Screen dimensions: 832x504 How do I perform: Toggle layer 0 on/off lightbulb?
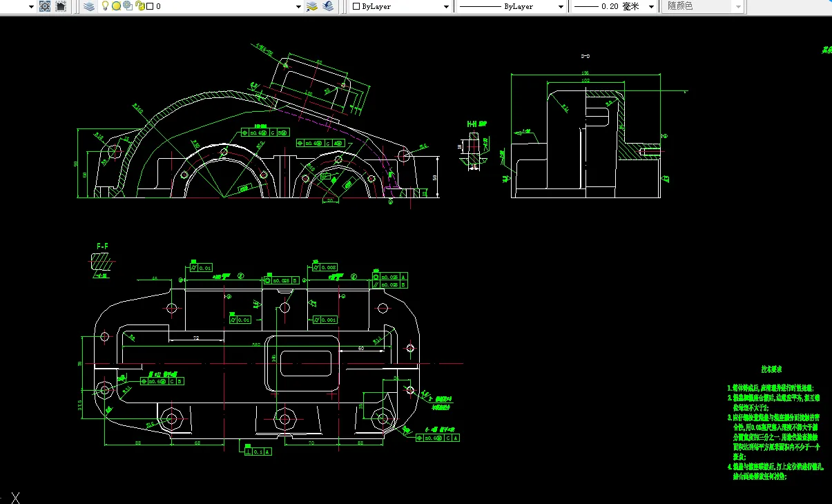tap(105, 6)
